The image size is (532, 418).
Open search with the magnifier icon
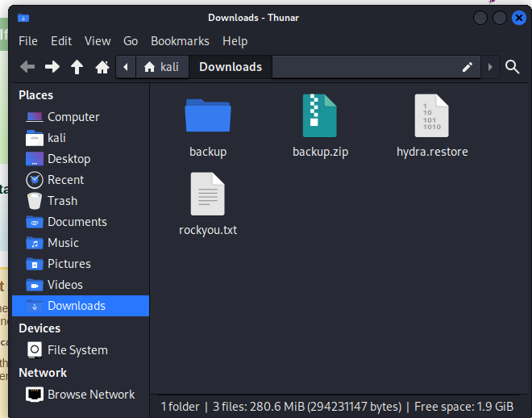point(512,67)
